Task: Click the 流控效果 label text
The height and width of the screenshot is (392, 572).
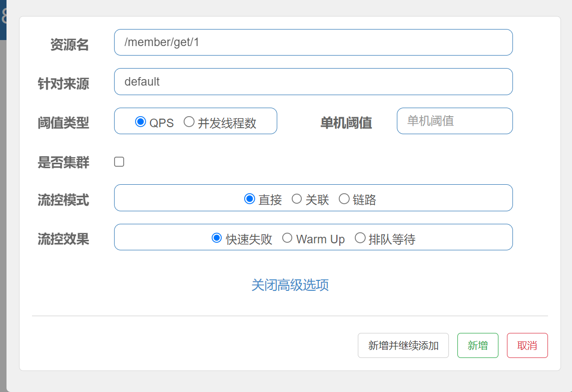Action: click(x=64, y=239)
